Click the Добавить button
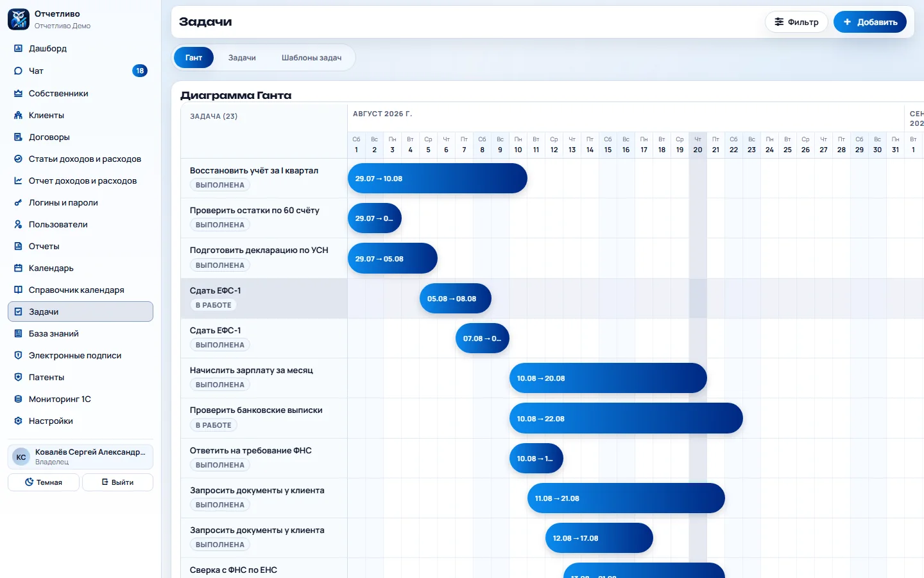The image size is (924, 578). (870, 22)
